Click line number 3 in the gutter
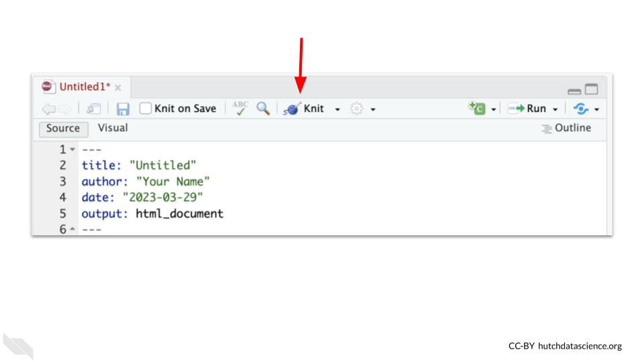Image resolution: width=644 pixels, height=362 pixels. coord(63,182)
